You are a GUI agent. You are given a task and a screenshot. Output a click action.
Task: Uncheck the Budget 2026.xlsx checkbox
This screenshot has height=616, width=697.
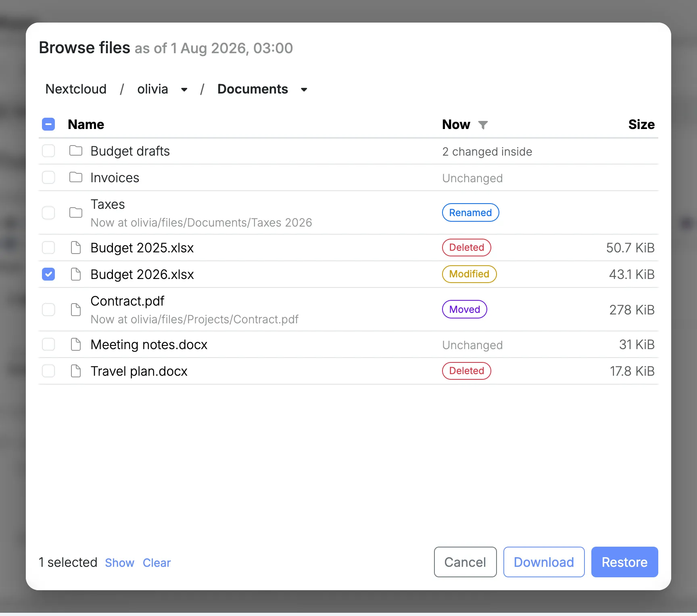click(x=48, y=274)
